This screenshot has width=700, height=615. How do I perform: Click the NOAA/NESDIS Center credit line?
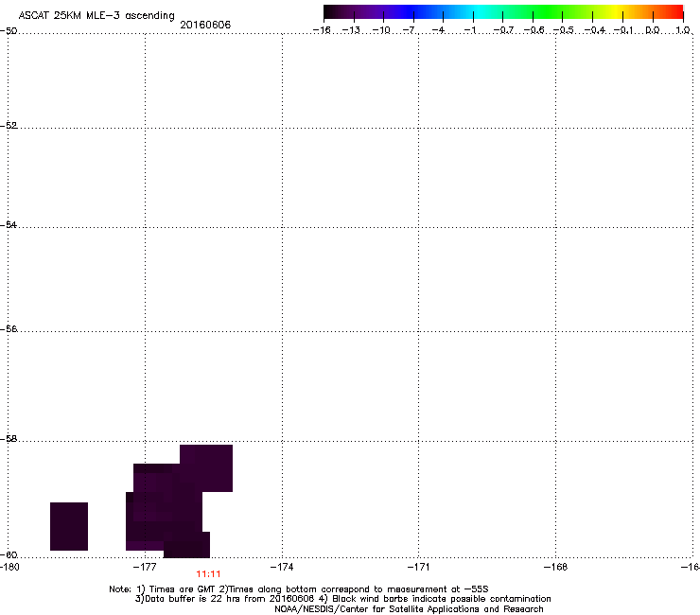409,609
